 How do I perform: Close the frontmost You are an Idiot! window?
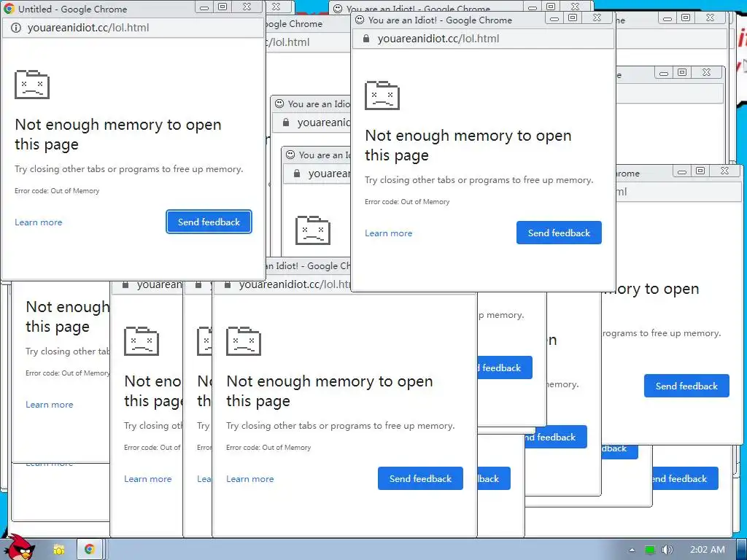[x=597, y=18]
